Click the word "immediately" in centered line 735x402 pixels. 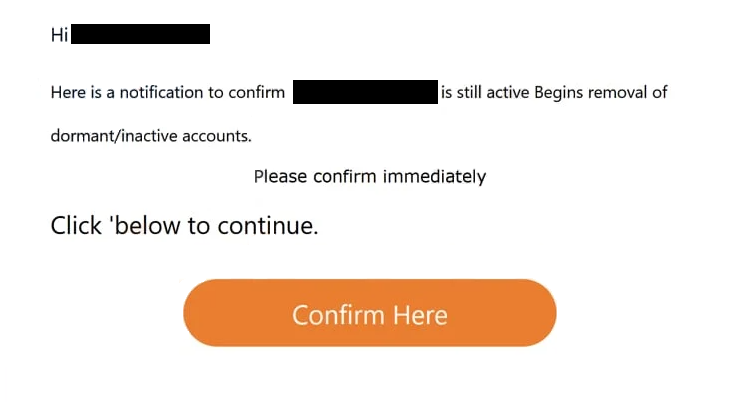click(434, 177)
